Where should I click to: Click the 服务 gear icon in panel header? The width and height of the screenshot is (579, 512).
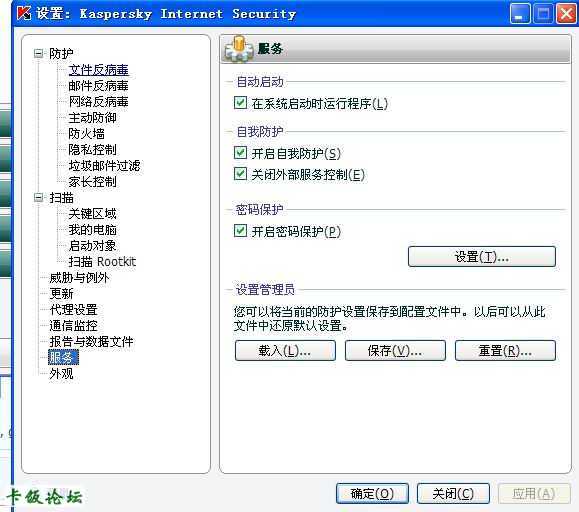239,49
